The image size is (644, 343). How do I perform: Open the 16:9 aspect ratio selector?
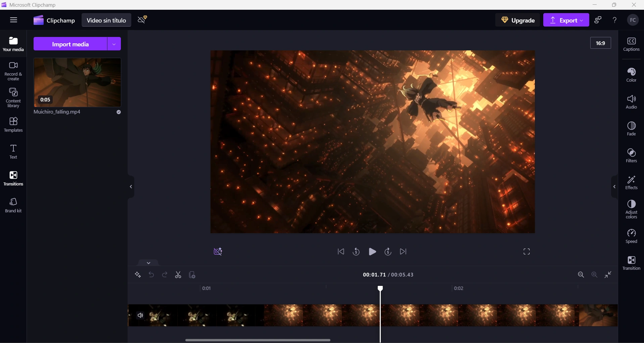pos(600,43)
